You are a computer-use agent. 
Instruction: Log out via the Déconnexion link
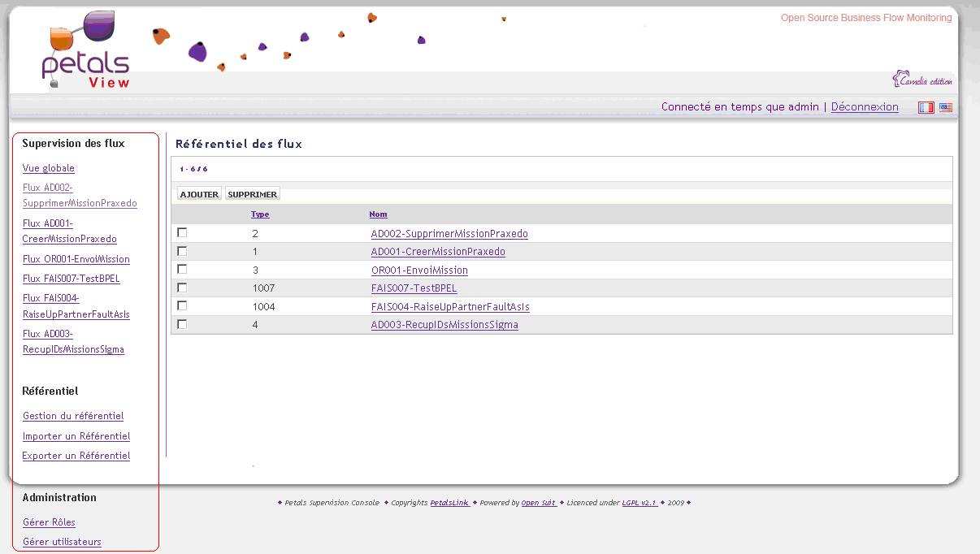(x=865, y=107)
